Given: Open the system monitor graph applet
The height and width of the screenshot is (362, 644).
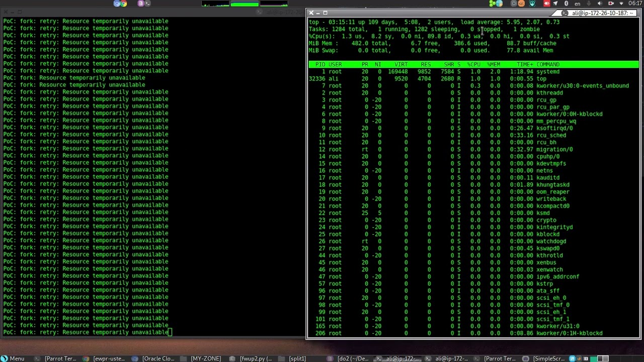Looking at the screenshot, I should tap(245, 4).
